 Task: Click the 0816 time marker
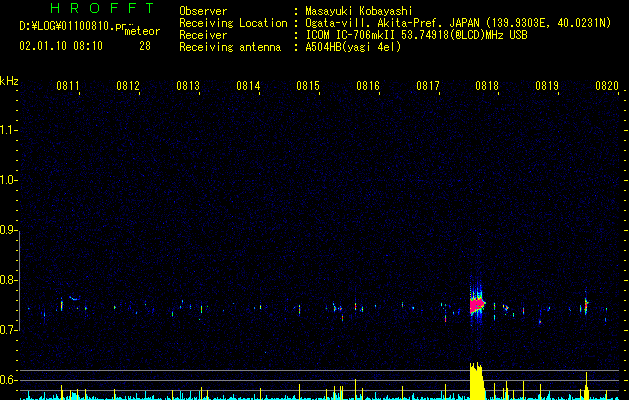368,86
